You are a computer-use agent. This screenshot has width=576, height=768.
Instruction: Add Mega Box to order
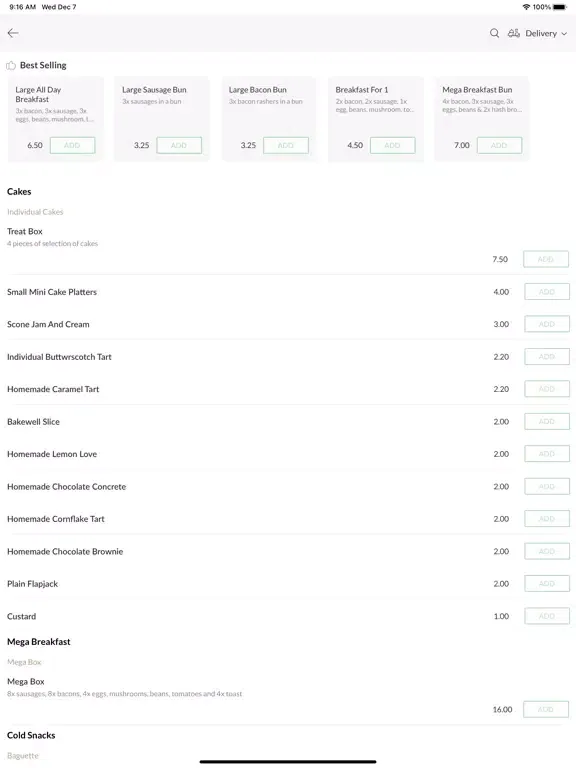click(x=546, y=709)
